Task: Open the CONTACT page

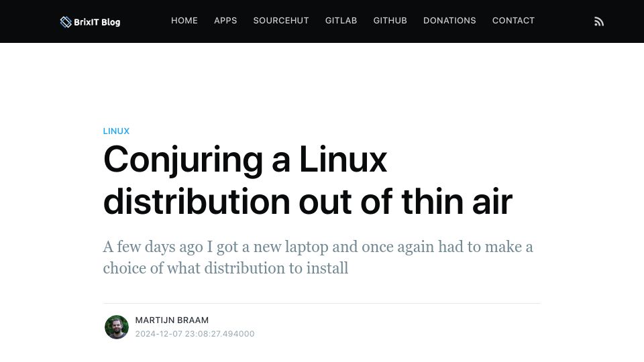Action: click(x=513, y=21)
